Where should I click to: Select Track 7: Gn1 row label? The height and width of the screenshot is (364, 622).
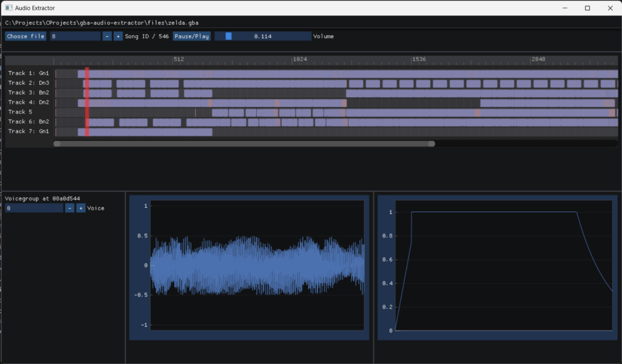pyautogui.click(x=29, y=131)
